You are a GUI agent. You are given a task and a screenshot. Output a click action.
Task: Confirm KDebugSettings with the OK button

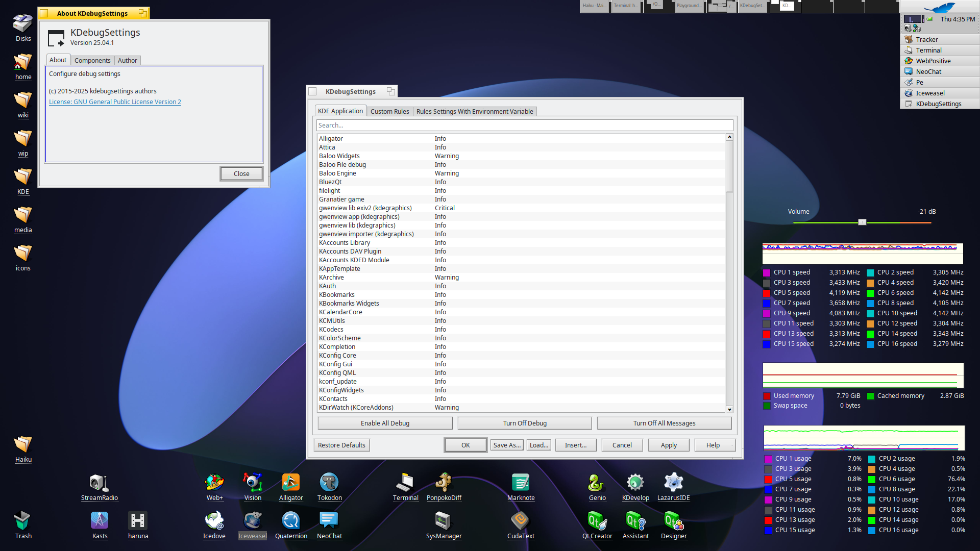pyautogui.click(x=465, y=445)
